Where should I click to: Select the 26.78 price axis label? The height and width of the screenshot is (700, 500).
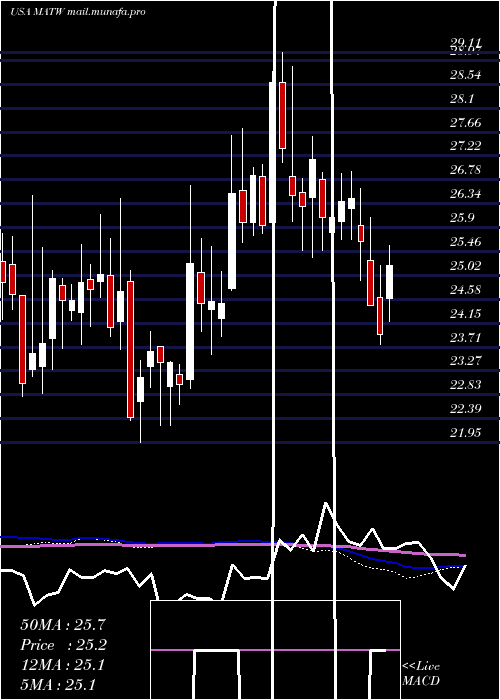[466, 170]
